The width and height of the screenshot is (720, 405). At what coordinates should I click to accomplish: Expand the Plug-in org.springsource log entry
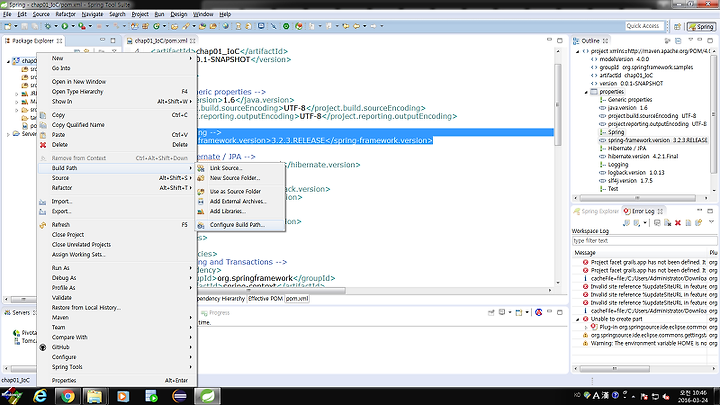[x=586, y=327]
